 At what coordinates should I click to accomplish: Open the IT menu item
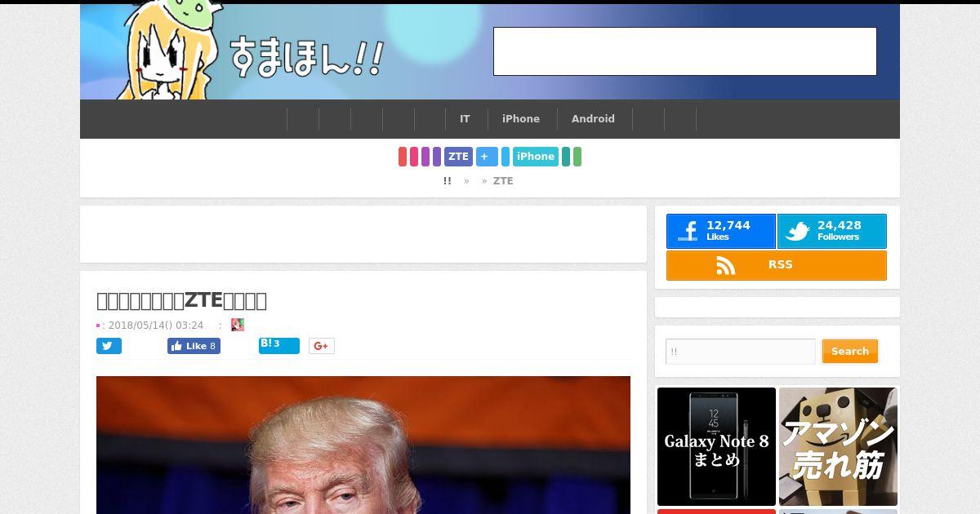coord(465,119)
